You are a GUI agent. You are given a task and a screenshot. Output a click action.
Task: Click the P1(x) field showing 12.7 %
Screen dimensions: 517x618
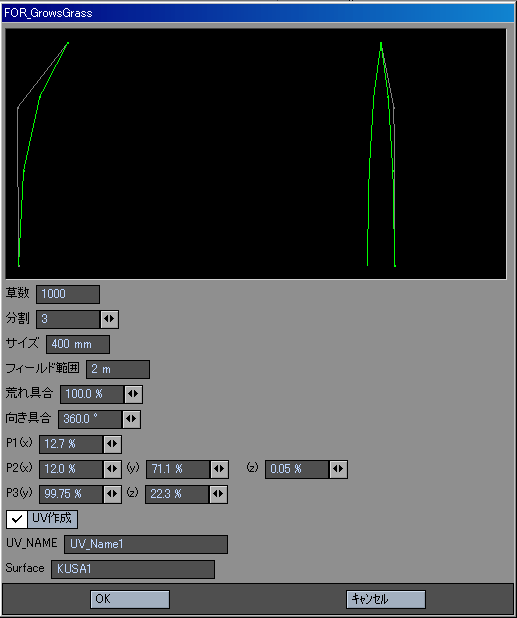click(71, 444)
